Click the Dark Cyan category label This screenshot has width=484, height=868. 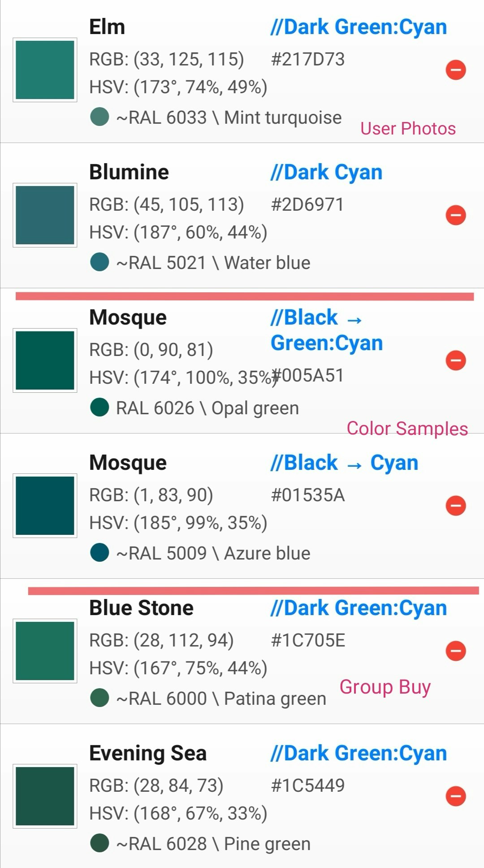326,172
